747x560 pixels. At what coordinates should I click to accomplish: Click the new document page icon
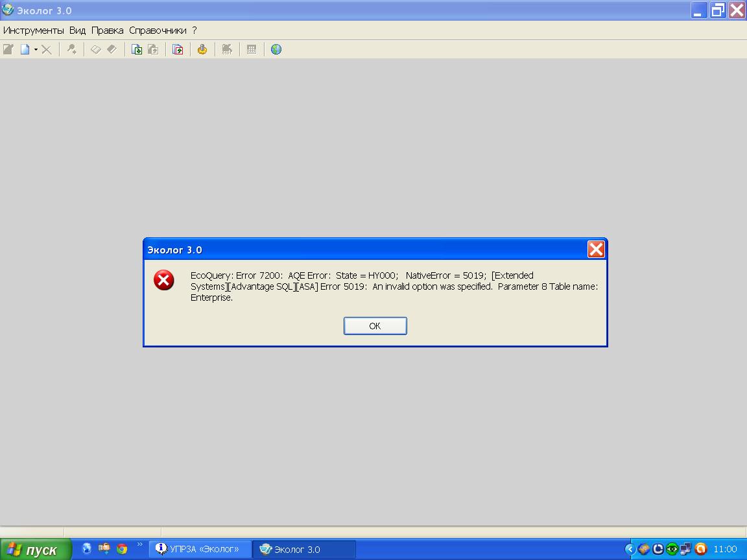point(25,49)
